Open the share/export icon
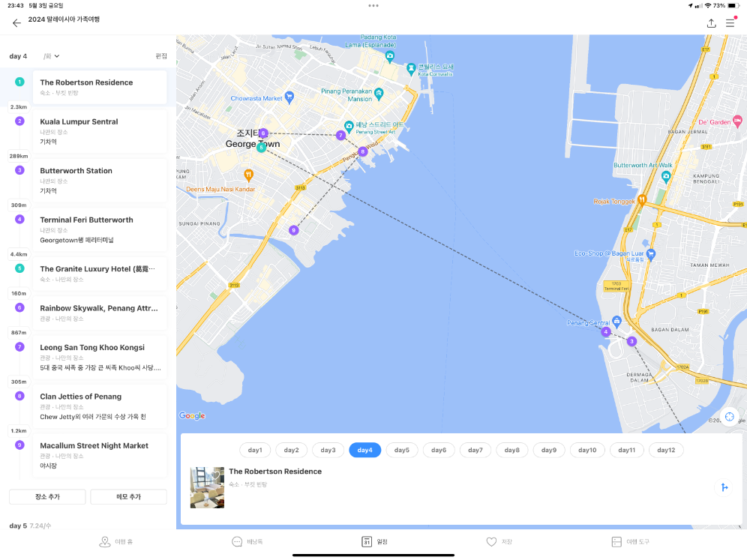Screen dimensions: 747x560 coord(711,22)
